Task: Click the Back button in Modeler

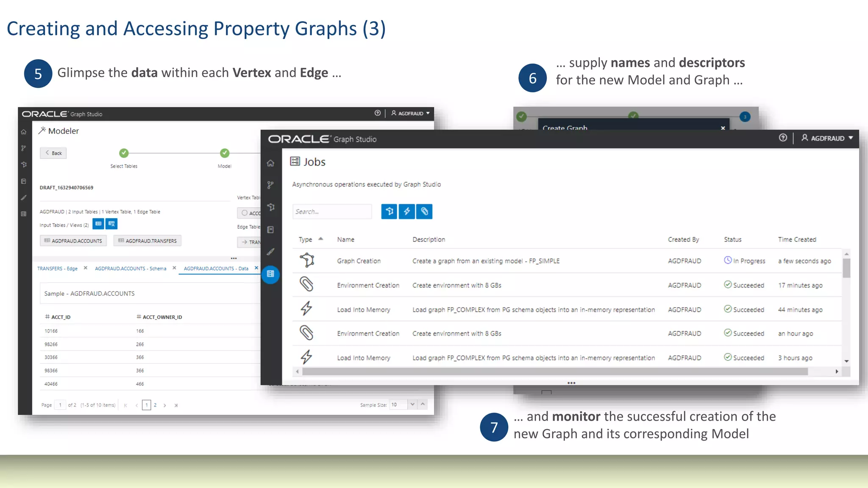Action: 53,153
